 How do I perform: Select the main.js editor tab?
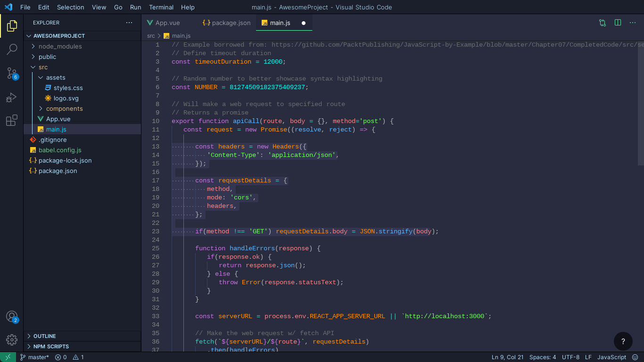[284, 23]
